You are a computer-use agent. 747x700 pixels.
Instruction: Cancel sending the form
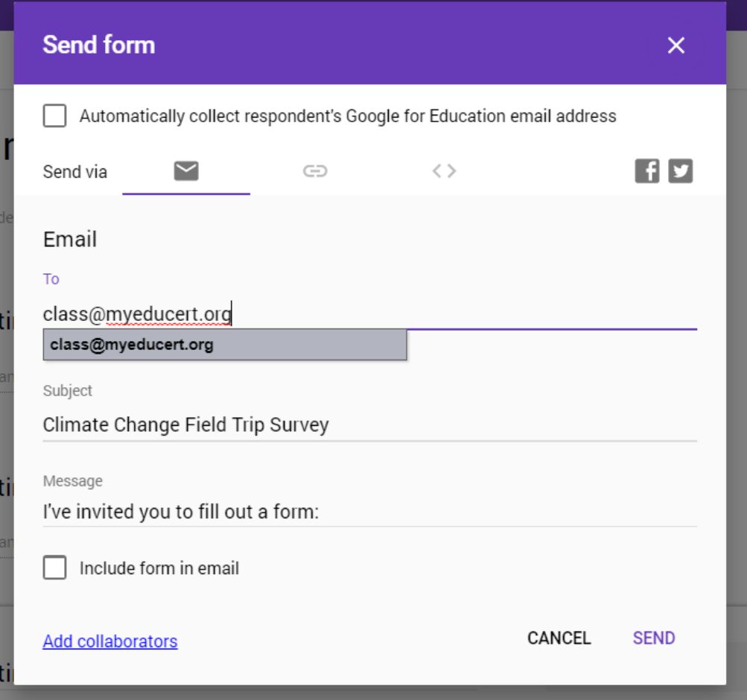point(559,638)
